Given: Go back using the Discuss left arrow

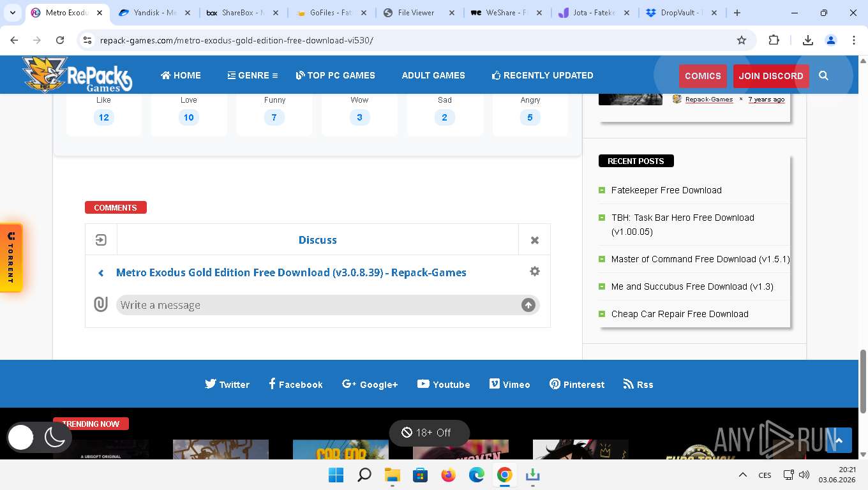Looking at the screenshot, I should click(101, 273).
